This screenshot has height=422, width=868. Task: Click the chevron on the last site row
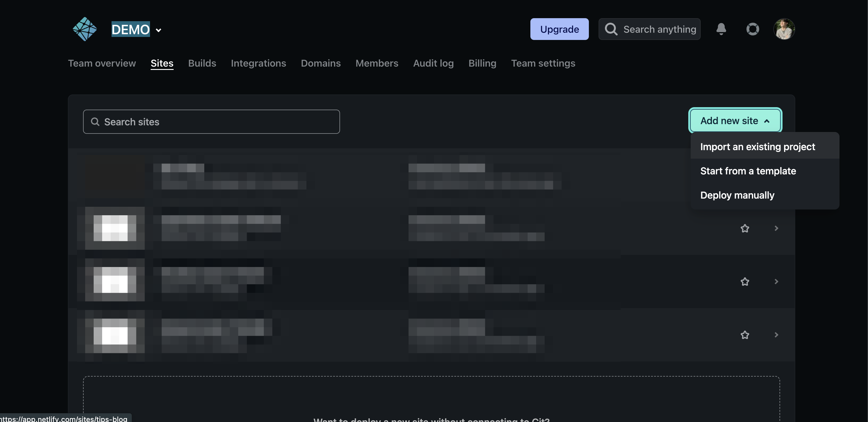click(x=776, y=335)
